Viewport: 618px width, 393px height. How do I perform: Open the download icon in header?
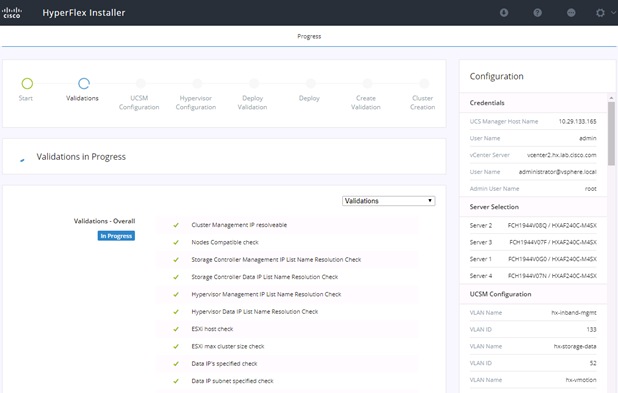coord(504,13)
